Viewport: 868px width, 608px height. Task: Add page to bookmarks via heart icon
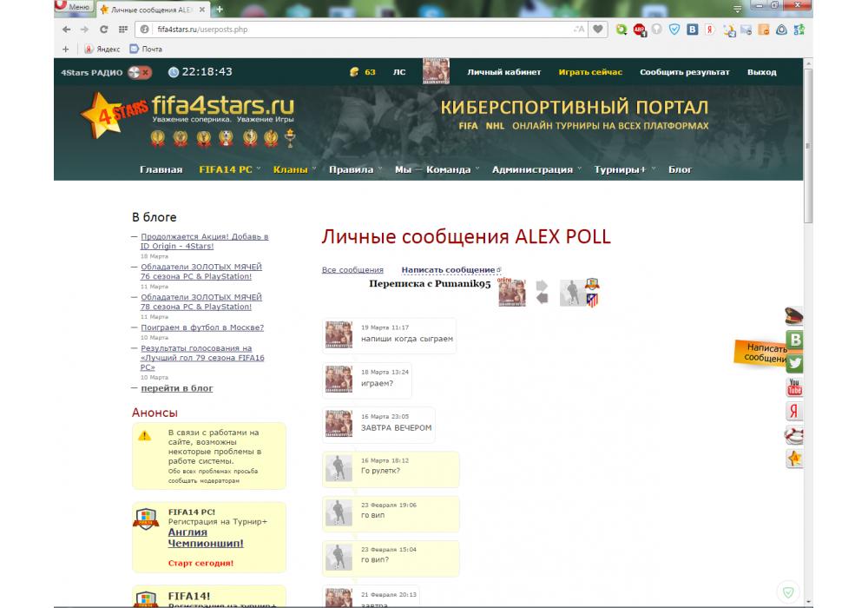(x=598, y=30)
